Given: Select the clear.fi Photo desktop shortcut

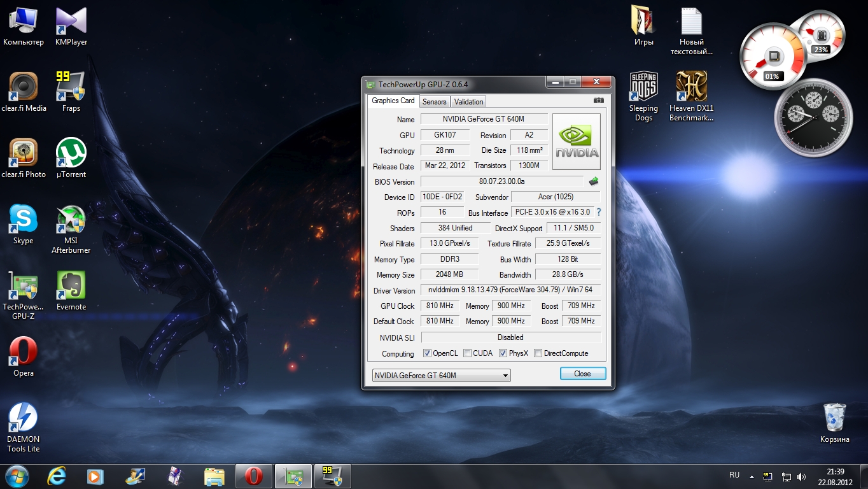Looking at the screenshot, I should pyautogui.click(x=24, y=159).
